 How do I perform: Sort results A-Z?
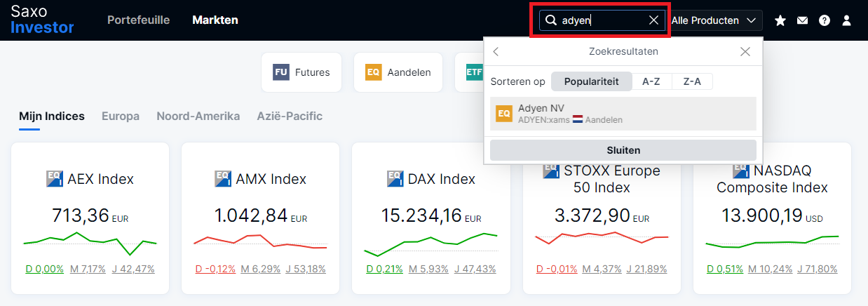pos(651,81)
